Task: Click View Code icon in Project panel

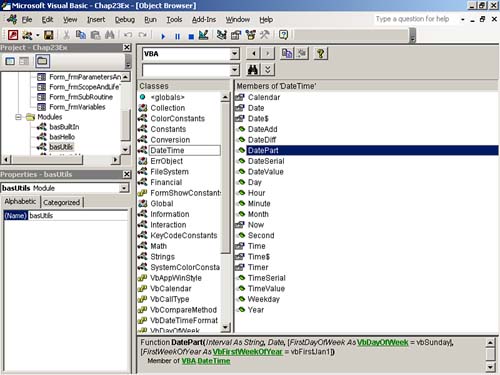Action: tap(10, 61)
